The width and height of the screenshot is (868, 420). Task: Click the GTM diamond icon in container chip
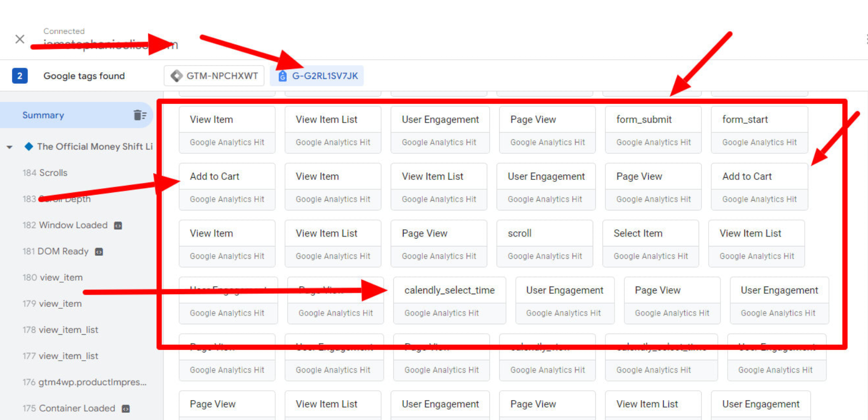point(177,76)
